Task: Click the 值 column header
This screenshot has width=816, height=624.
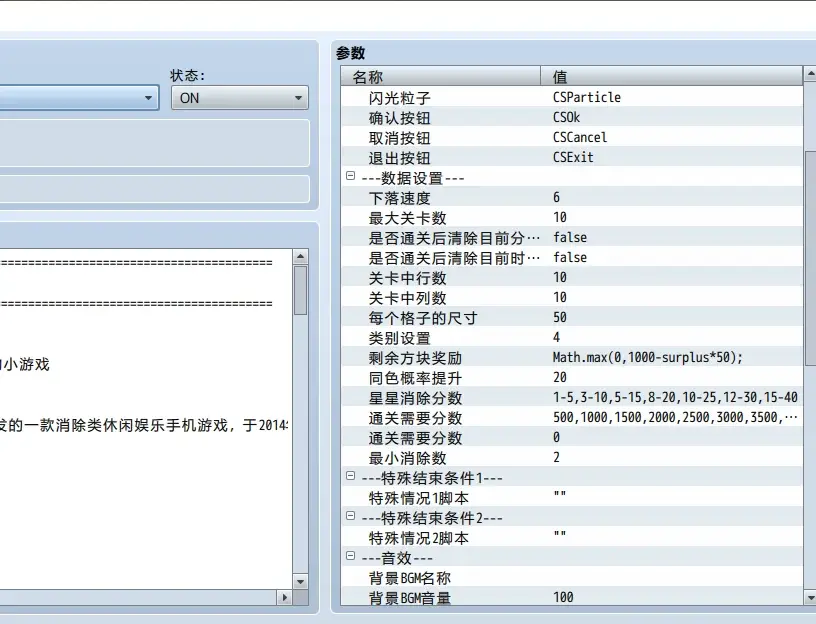Action: point(672,77)
